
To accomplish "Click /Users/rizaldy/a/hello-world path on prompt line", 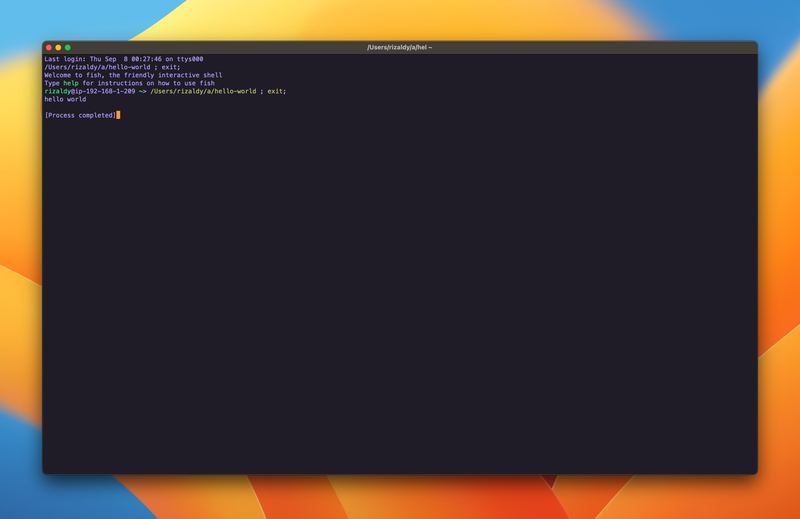I will tap(203, 91).
